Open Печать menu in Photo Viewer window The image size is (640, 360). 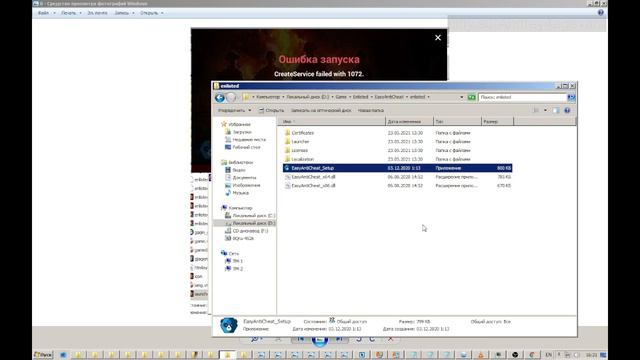pyautogui.click(x=71, y=13)
